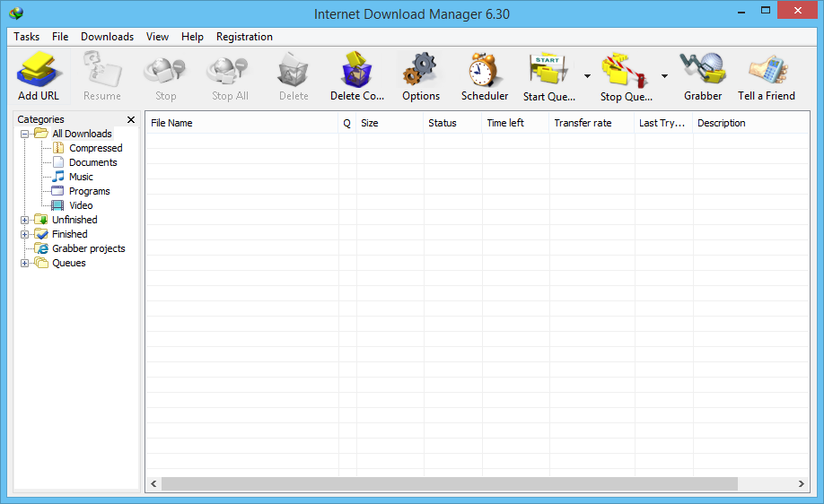824x504 pixels.
Task: Maximize the Internet Download Manager window
Action: 766,11
